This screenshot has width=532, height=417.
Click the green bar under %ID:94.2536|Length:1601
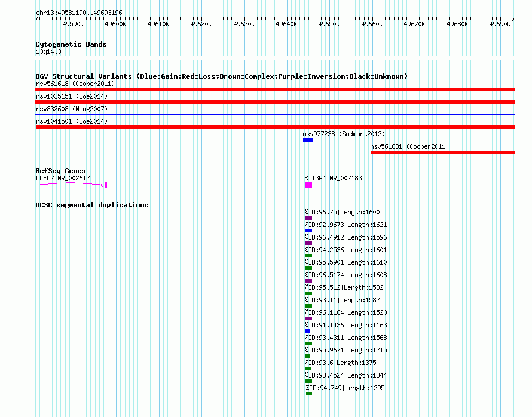click(308, 256)
